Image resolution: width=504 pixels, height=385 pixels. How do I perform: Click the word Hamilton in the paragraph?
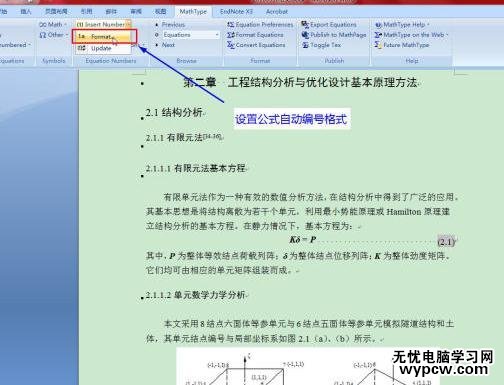click(x=404, y=212)
